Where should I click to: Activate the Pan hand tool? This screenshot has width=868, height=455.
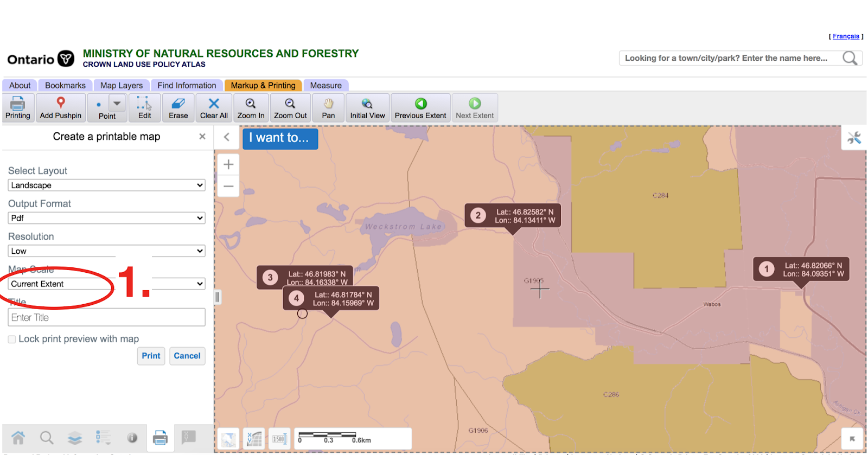point(328,107)
